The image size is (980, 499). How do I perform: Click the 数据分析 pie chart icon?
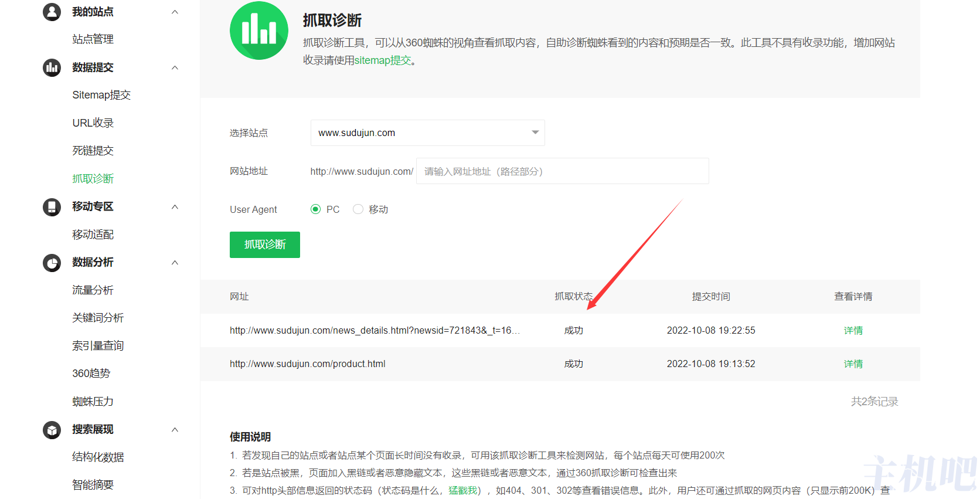(x=52, y=263)
